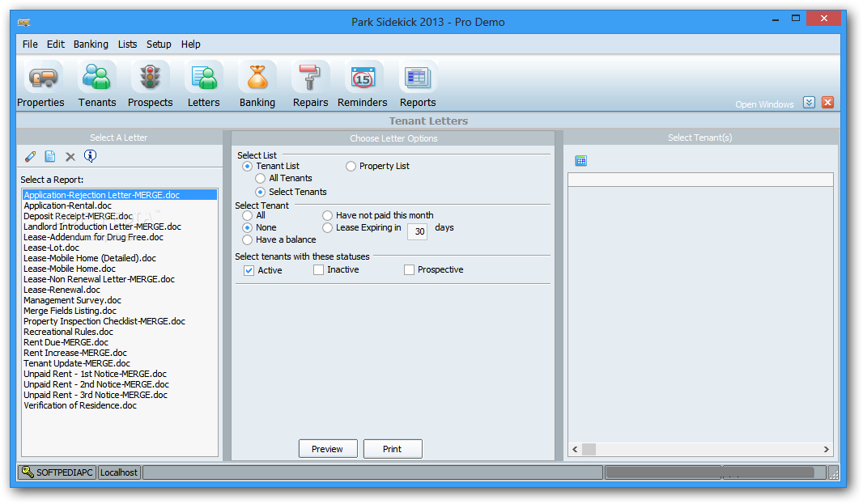This screenshot has width=863, height=504.
Task: Open the Banking money bag icon
Action: [x=257, y=78]
